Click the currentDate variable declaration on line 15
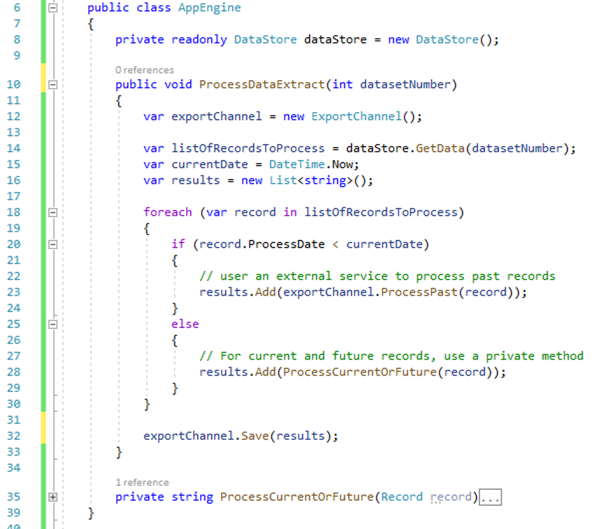The height and width of the screenshot is (529, 611). tap(210, 164)
